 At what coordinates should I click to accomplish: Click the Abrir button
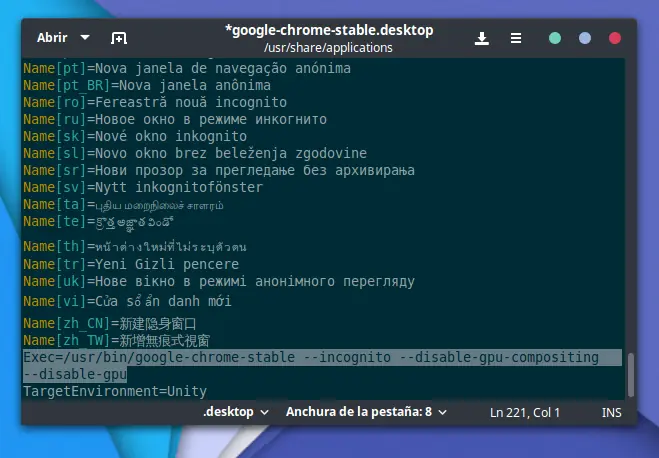tap(52, 38)
